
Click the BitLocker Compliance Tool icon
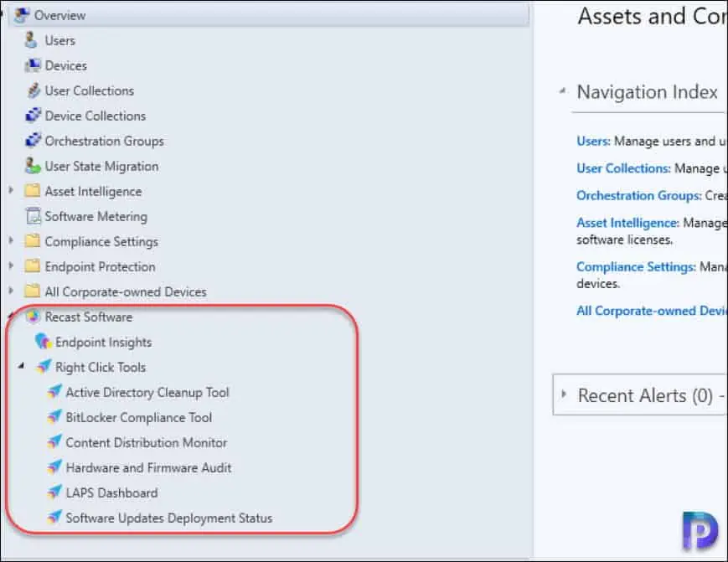coord(54,417)
